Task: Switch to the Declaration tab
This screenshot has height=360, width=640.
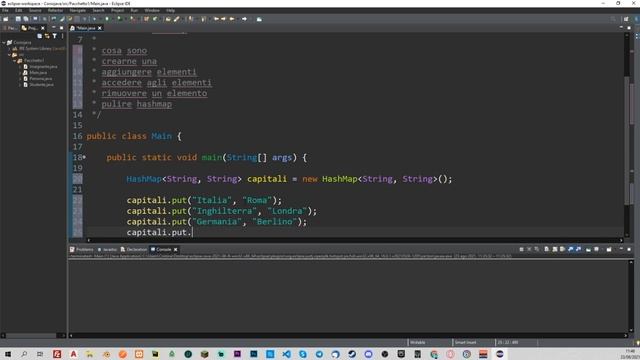Action: [x=134, y=249]
